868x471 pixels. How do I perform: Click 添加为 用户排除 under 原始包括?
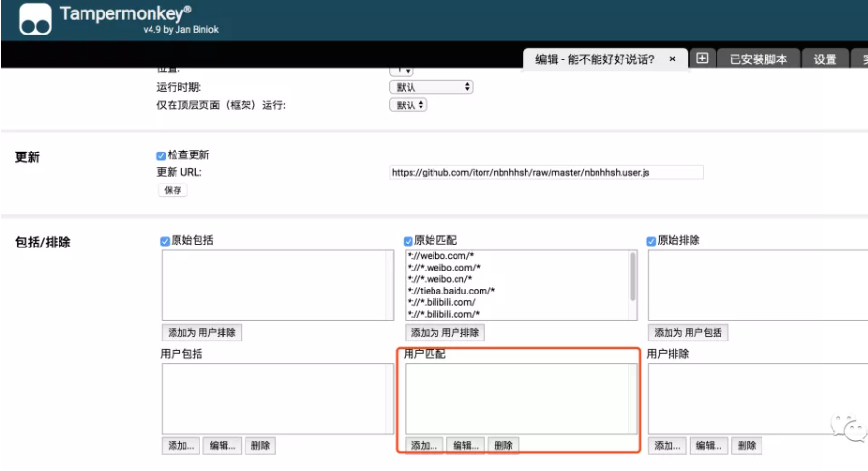point(201,332)
